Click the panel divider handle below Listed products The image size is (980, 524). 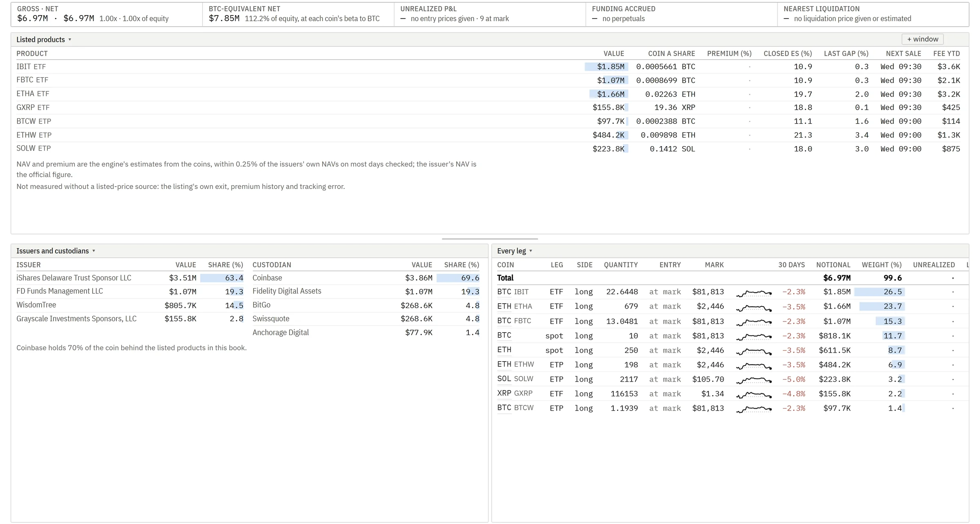click(x=490, y=239)
